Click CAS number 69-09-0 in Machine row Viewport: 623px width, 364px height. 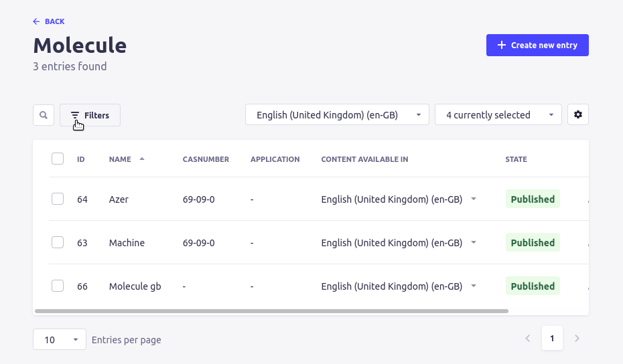click(199, 243)
